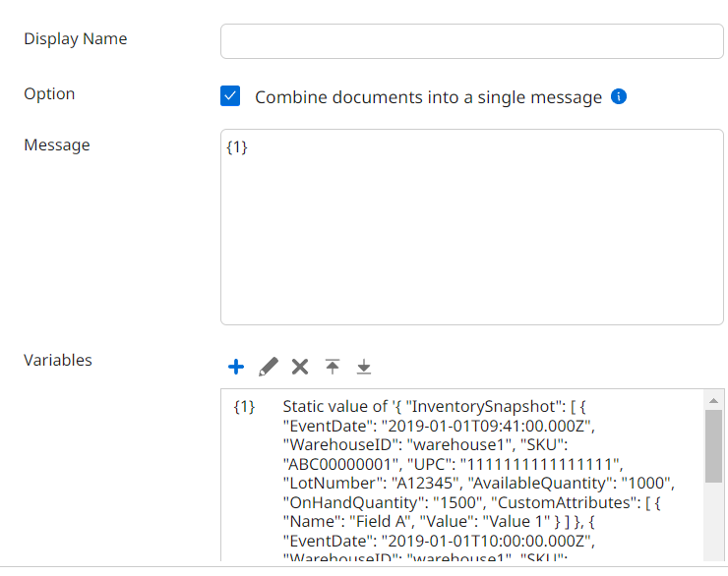728x576 pixels.
Task: Click the Variables list scrollbar up arrow
Action: (x=713, y=400)
